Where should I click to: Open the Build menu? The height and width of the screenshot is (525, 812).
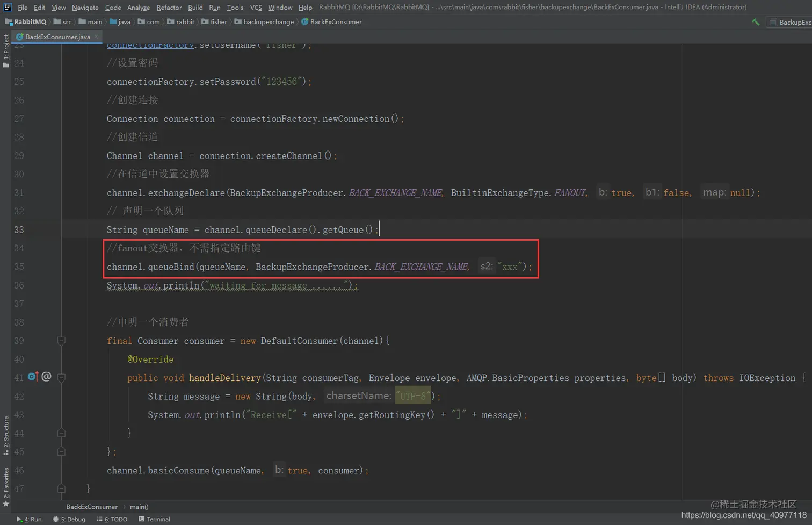click(195, 8)
